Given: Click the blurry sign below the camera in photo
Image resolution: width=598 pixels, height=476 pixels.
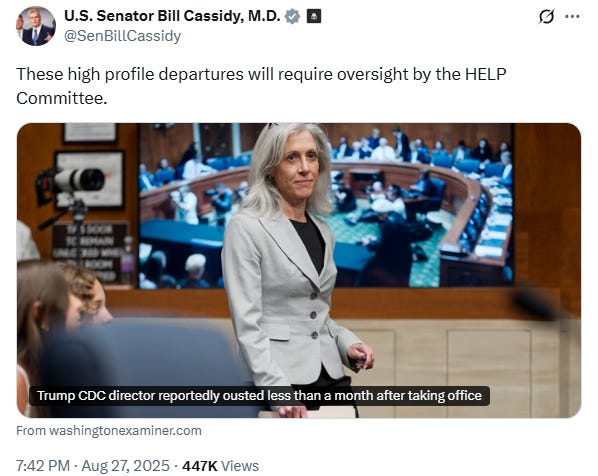Looking at the screenshot, I should pyautogui.click(x=90, y=252).
